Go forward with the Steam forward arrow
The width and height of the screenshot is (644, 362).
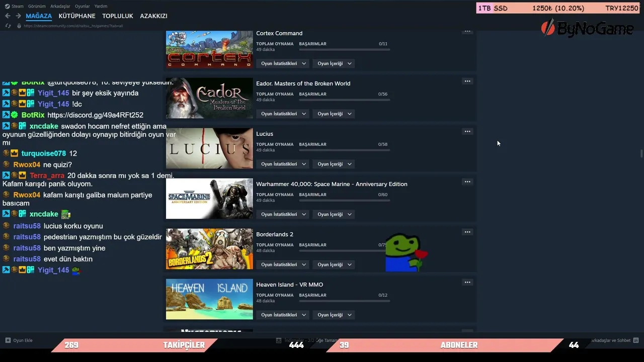(x=18, y=16)
